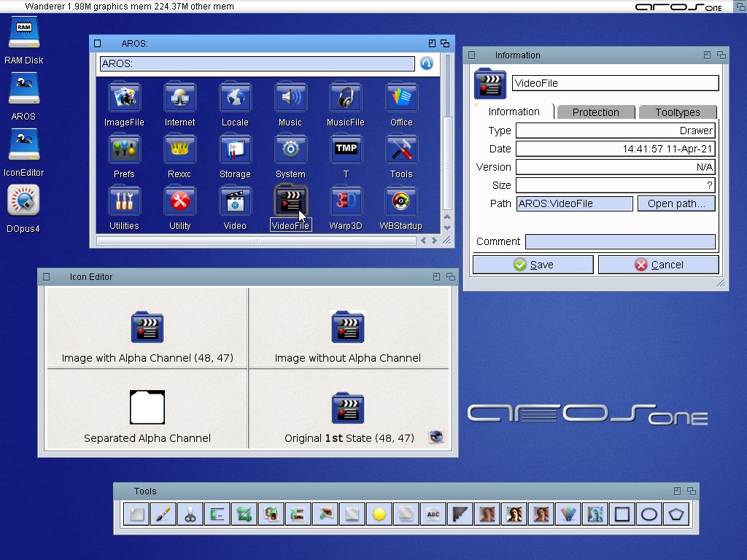The width and height of the screenshot is (747, 560).
Task: Go to parent directory with up-arrow button
Action: 427,63
